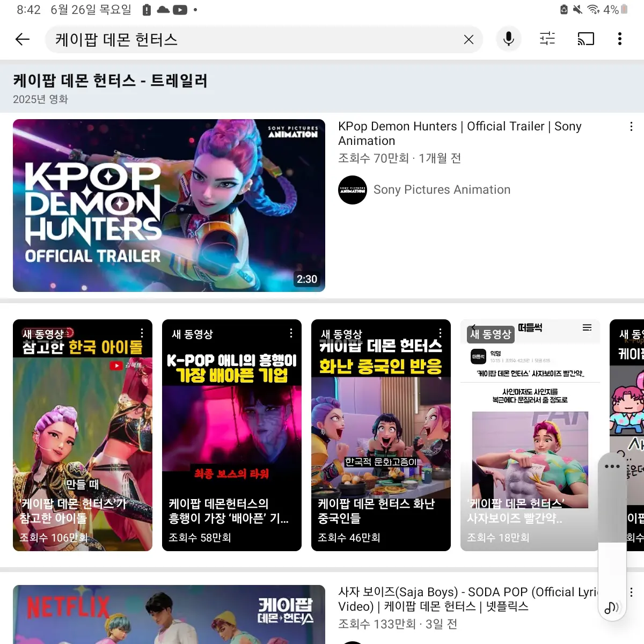Screen dimensions: 644x644
Task: Open 사자보이즈 빨간약 short video
Action: pyautogui.click(x=530, y=435)
